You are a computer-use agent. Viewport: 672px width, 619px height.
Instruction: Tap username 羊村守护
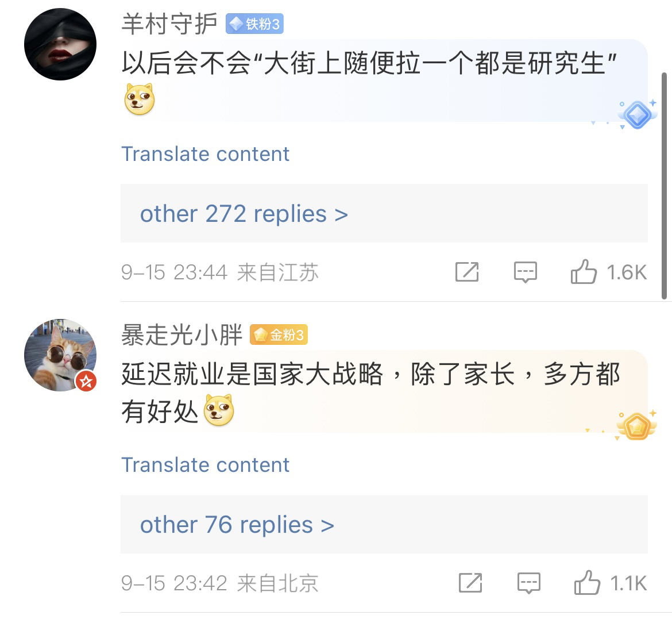[169, 24]
